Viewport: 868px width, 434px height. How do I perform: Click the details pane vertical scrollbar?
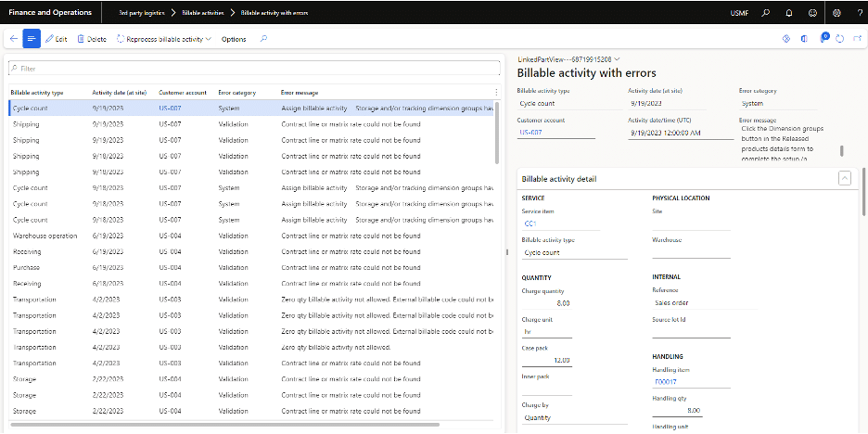pyautogui.click(x=864, y=192)
